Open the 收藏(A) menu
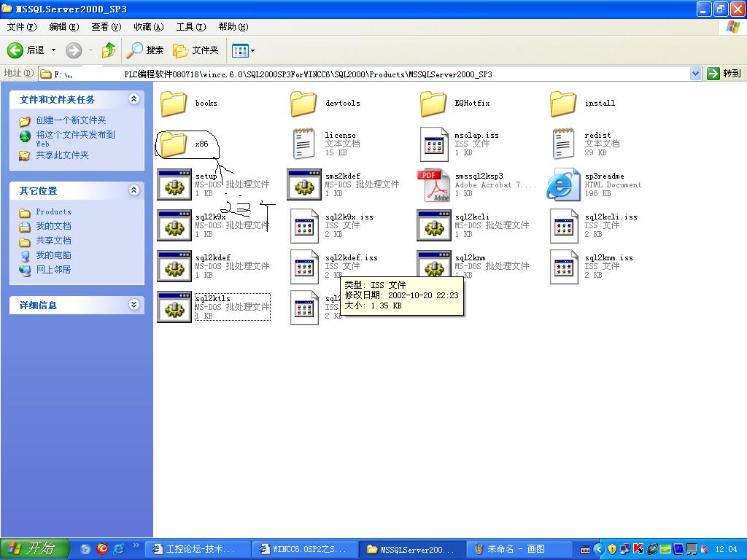This screenshot has height=560, width=747. [149, 27]
